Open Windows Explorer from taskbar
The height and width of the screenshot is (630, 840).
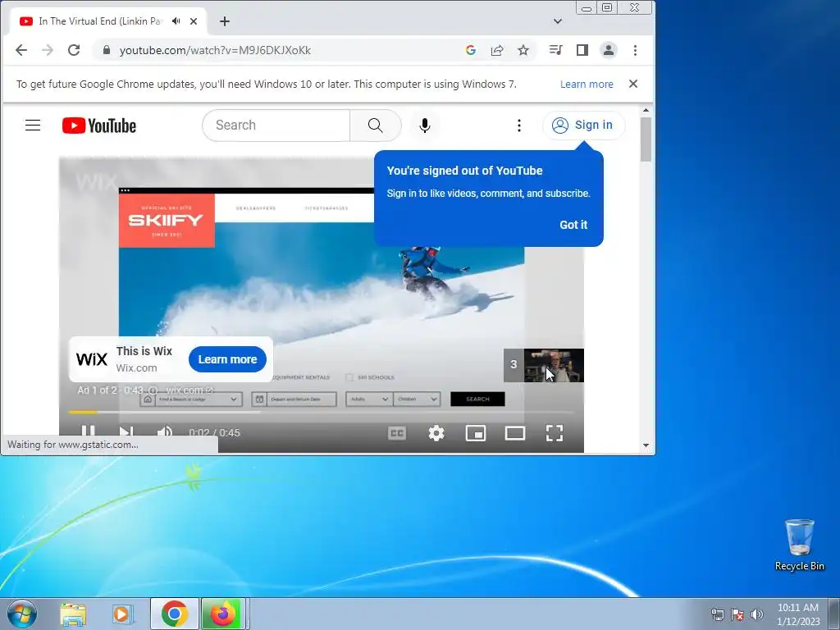click(73, 614)
